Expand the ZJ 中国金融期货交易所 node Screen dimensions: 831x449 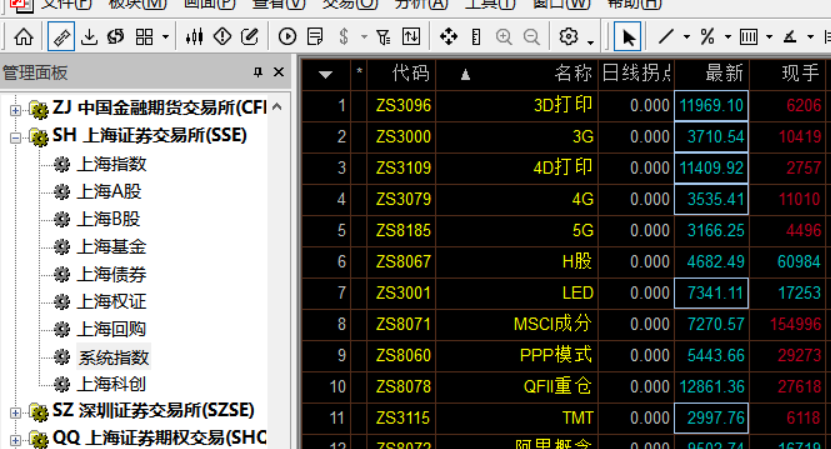[15, 110]
